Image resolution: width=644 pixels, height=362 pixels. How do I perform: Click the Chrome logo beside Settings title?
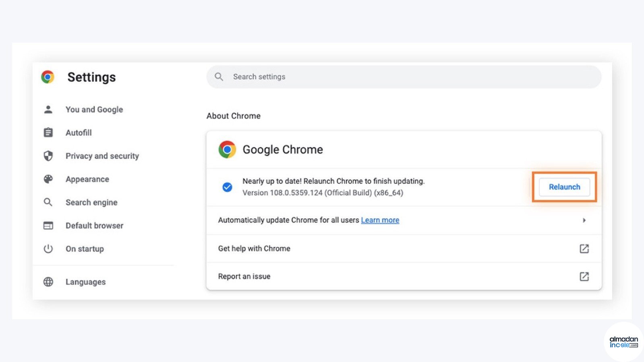click(47, 77)
